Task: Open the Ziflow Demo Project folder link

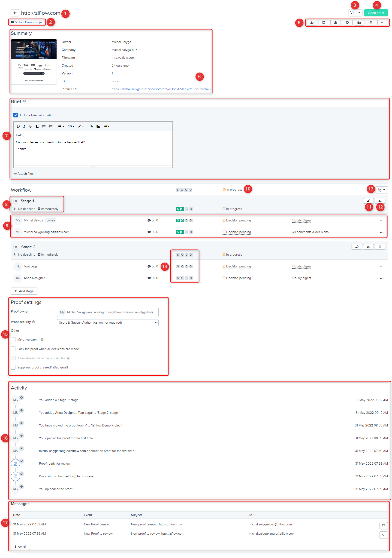Action: coord(29,22)
